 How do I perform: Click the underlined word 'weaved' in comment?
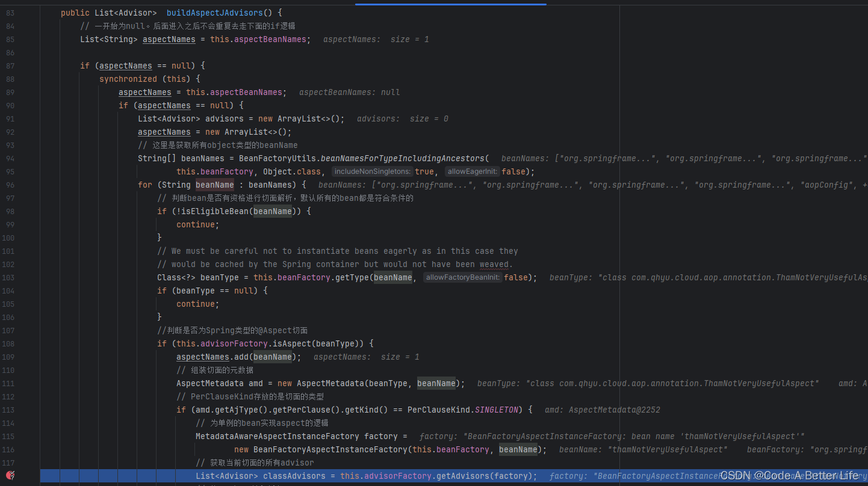494,264
